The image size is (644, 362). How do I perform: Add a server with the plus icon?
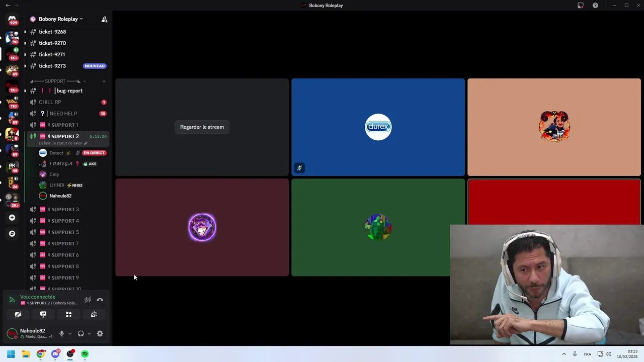coord(12,218)
